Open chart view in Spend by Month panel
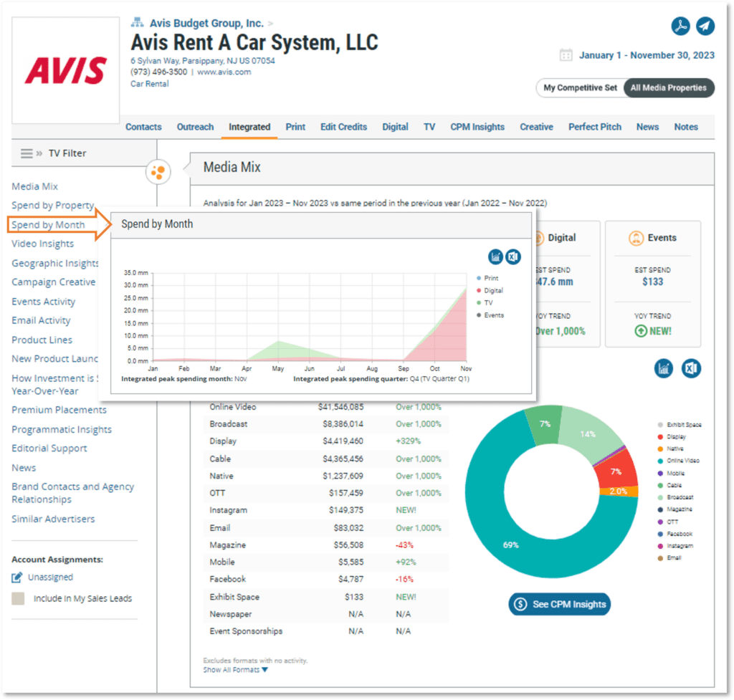This screenshot has width=734, height=700. click(495, 257)
